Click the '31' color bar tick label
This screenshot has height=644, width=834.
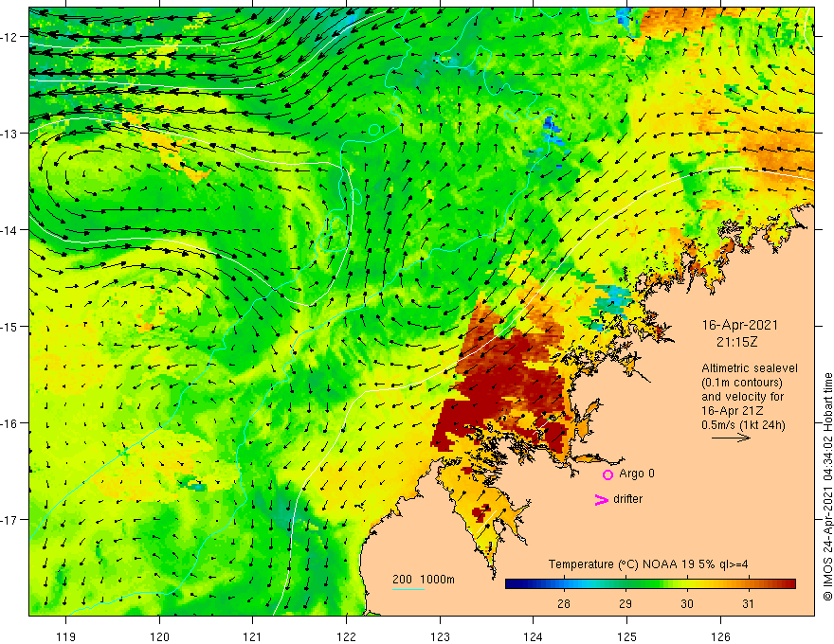pos(748,603)
